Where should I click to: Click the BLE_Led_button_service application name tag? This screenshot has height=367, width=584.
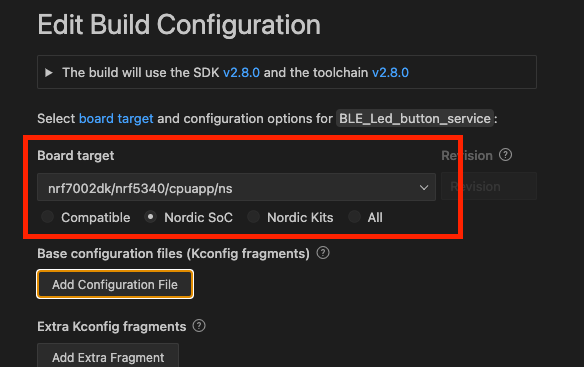coord(415,118)
